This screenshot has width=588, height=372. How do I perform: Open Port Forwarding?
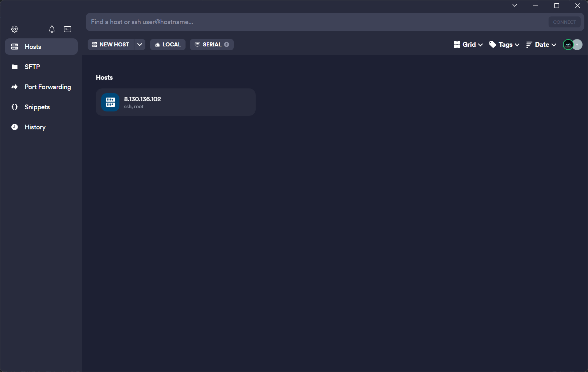[x=41, y=87]
